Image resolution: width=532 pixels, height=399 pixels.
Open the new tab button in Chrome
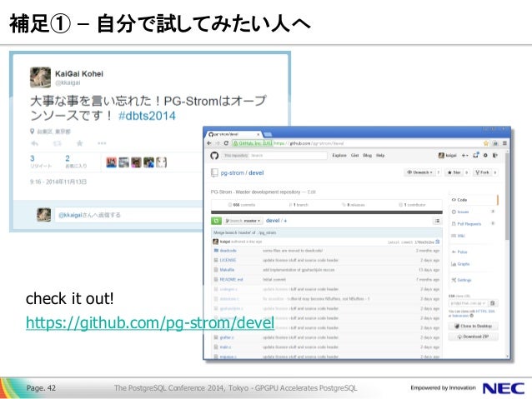pos(268,134)
